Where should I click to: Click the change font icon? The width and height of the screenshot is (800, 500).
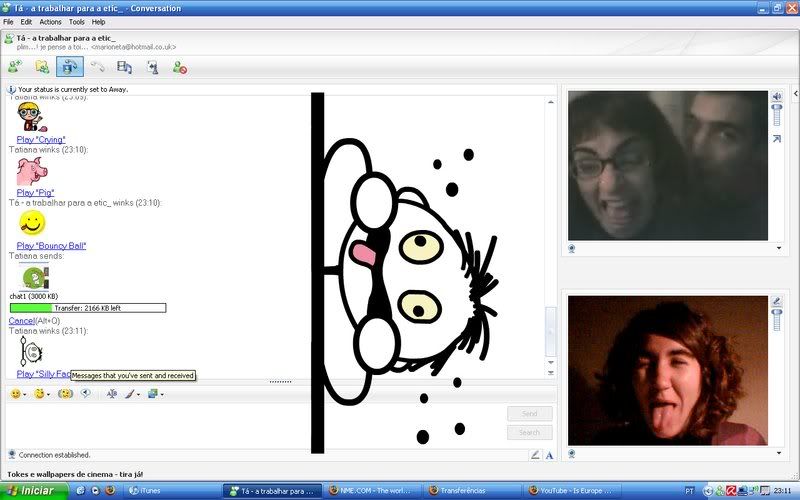click(112, 393)
